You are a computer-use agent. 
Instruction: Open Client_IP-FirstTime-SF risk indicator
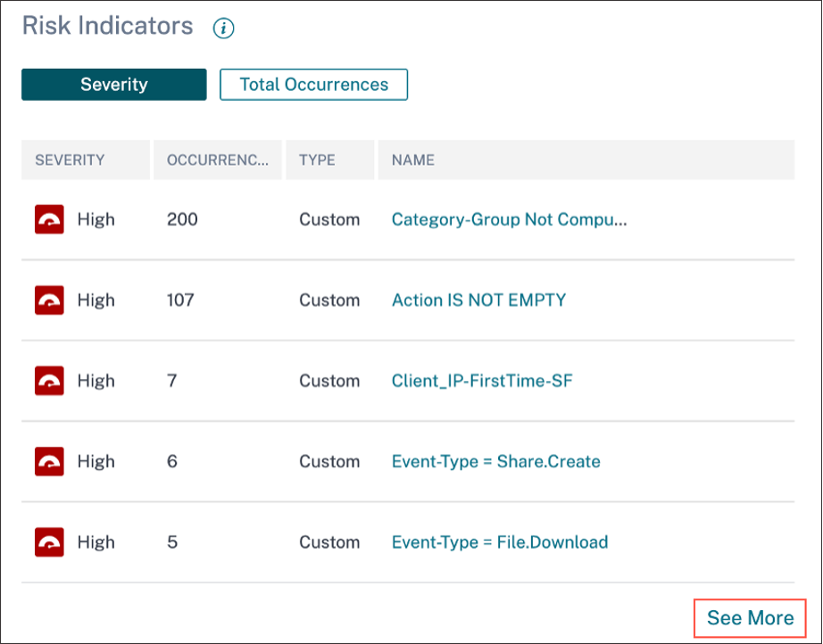pos(482,381)
